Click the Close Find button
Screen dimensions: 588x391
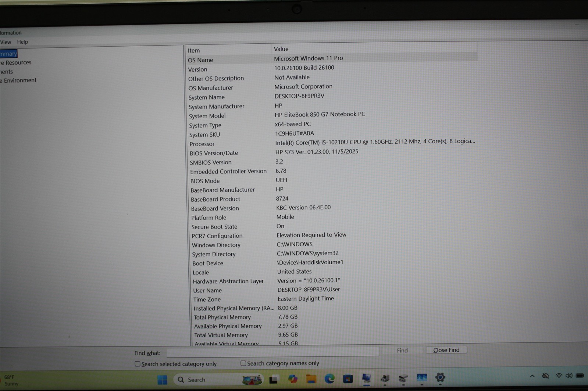click(446, 350)
